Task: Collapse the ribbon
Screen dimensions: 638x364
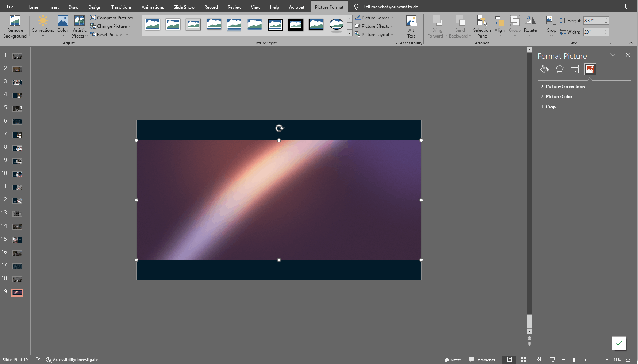Action: click(631, 43)
